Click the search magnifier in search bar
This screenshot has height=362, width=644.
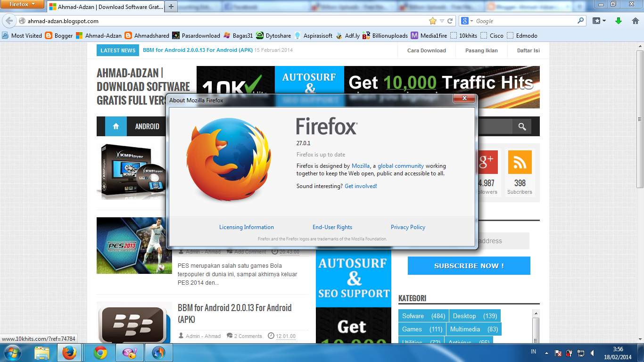pos(580,21)
